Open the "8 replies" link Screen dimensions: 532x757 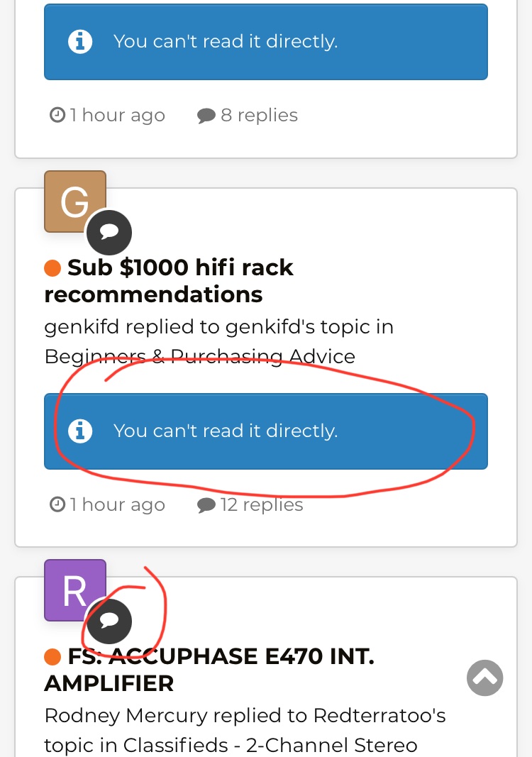pos(258,115)
